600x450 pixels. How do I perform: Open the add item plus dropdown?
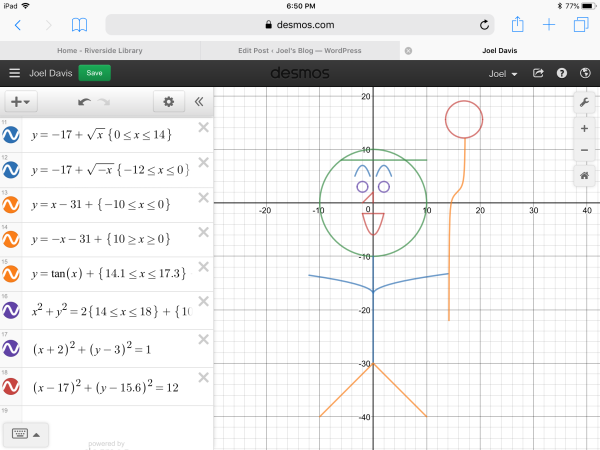click(19, 102)
